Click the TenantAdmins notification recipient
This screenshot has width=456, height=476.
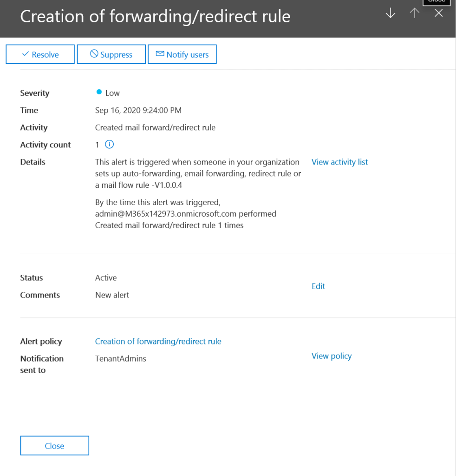click(120, 358)
